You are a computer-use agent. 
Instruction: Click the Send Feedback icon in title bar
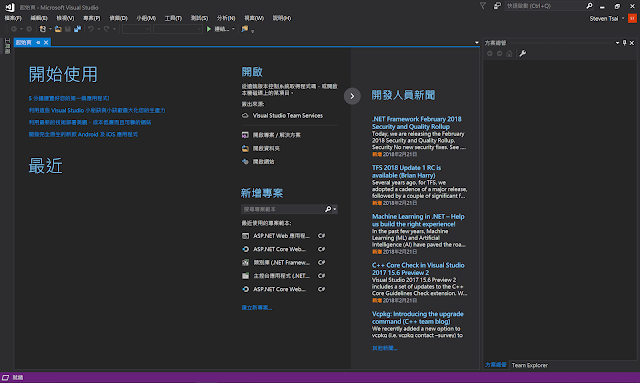pyautogui.click(x=497, y=6)
